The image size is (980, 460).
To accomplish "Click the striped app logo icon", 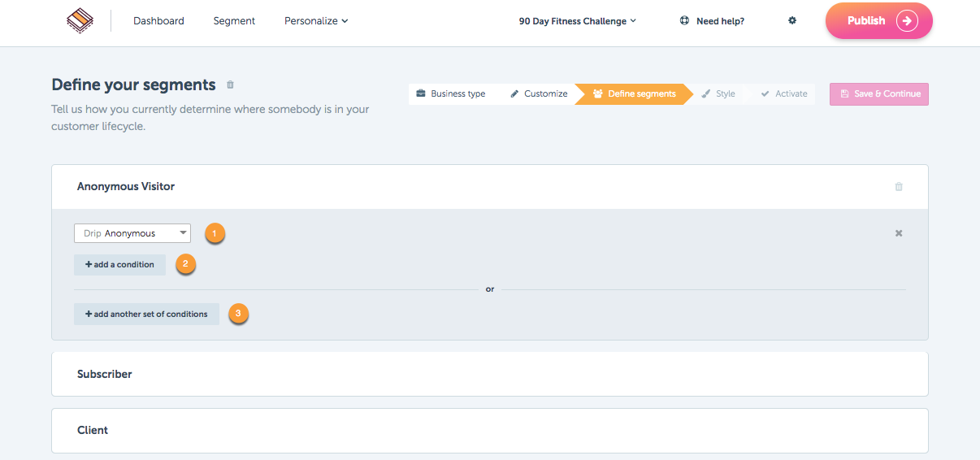I will pos(80,20).
